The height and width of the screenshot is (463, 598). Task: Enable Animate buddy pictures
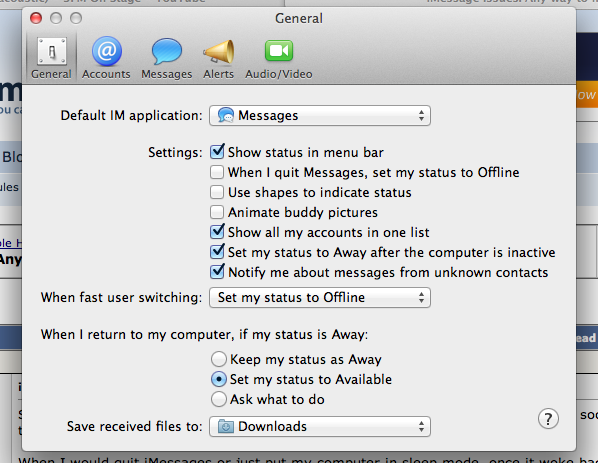[217, 212]
